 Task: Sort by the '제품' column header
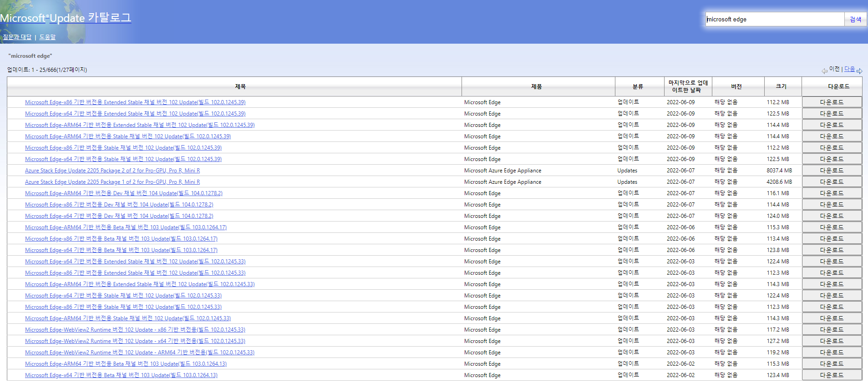click(537, 86)
